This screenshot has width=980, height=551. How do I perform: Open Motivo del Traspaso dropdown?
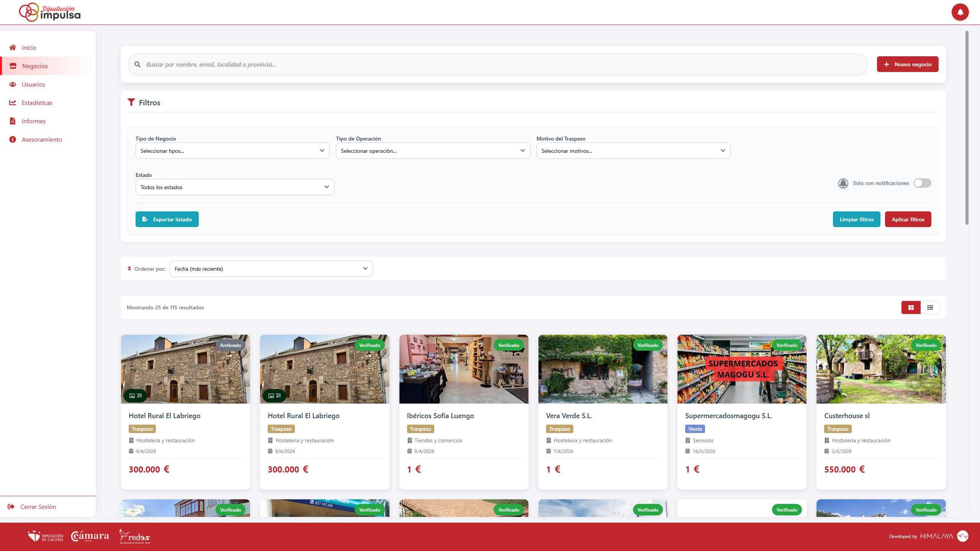(x=633, y=151)
